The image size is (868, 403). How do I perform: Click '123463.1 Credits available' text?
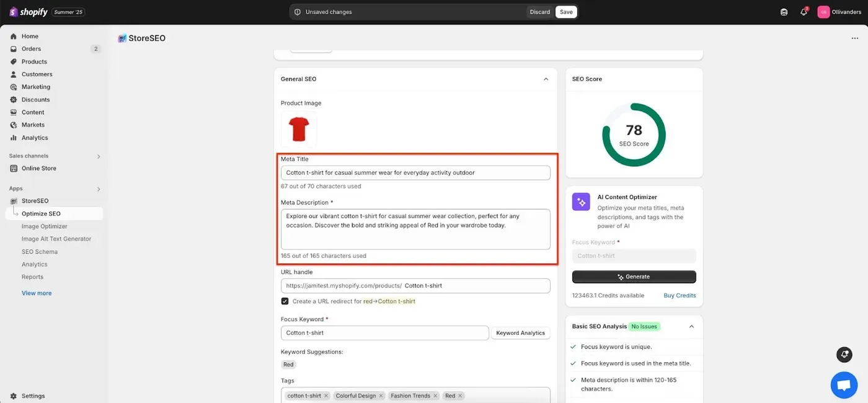(608, 296)
